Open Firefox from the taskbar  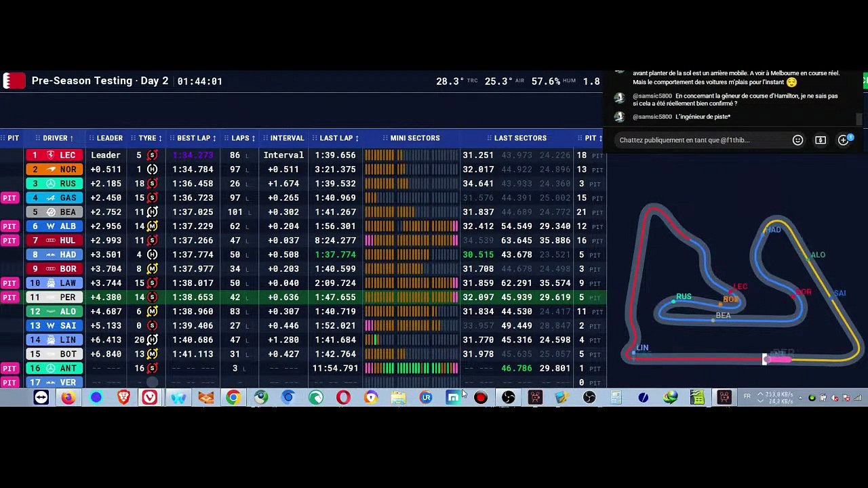(x=68, y=397)
